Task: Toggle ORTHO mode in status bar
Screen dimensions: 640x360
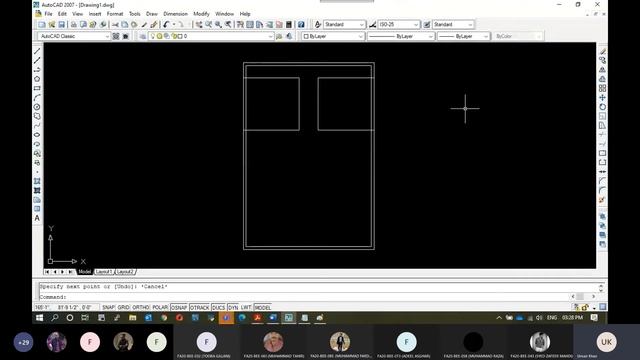Action: [x=140, y=307]
